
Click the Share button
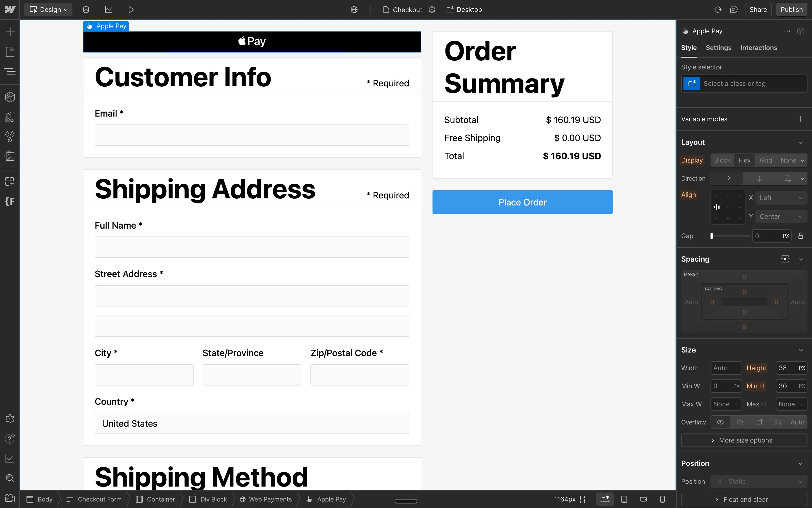(x=758, y=9)
